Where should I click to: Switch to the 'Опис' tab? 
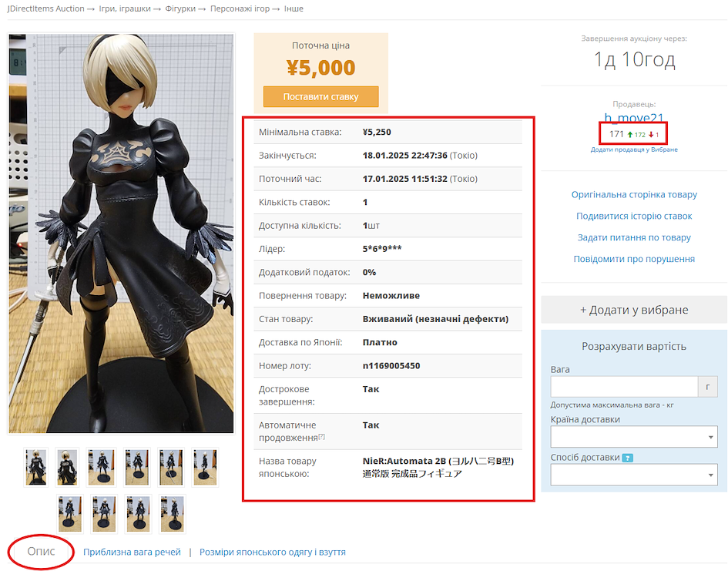pos(41,551)
